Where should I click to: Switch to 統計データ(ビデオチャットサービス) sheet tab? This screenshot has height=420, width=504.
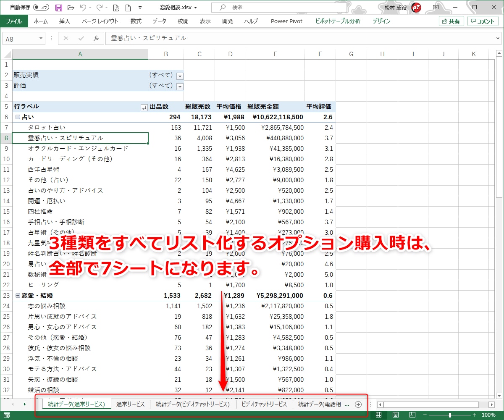click(192, 404)
